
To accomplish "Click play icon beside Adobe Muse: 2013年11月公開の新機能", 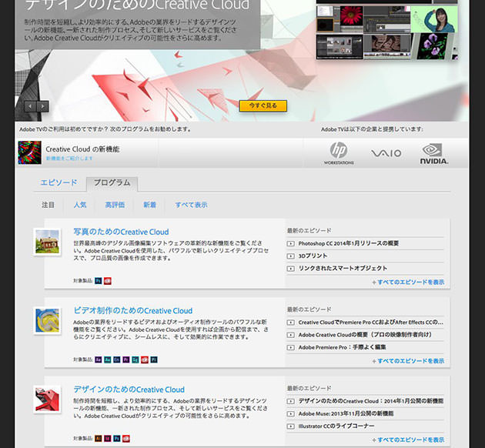I will (x=290, y=413).
